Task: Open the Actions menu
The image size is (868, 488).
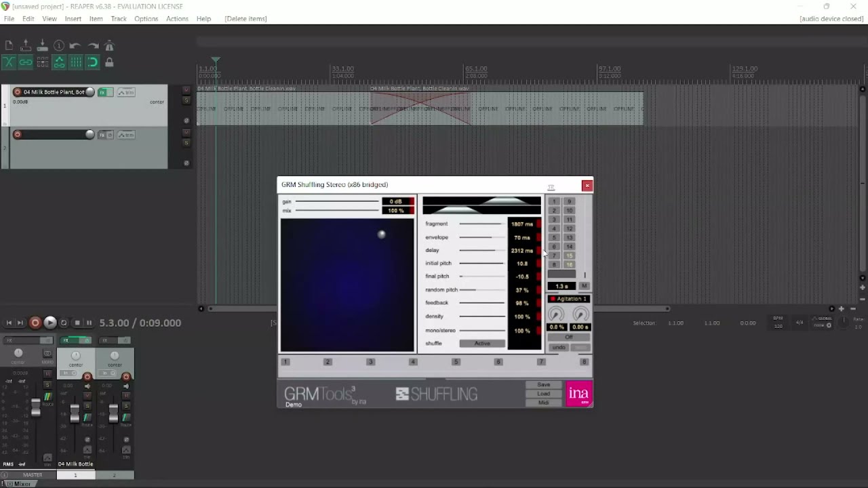Action: [x=177, y=19]
